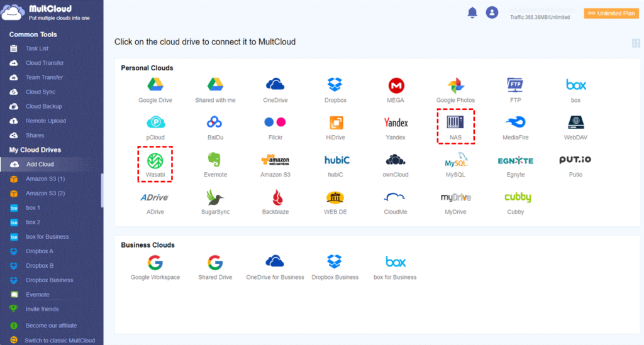Connect box for Business in Business Clouds
644x345 pixels.
(395, 268)
